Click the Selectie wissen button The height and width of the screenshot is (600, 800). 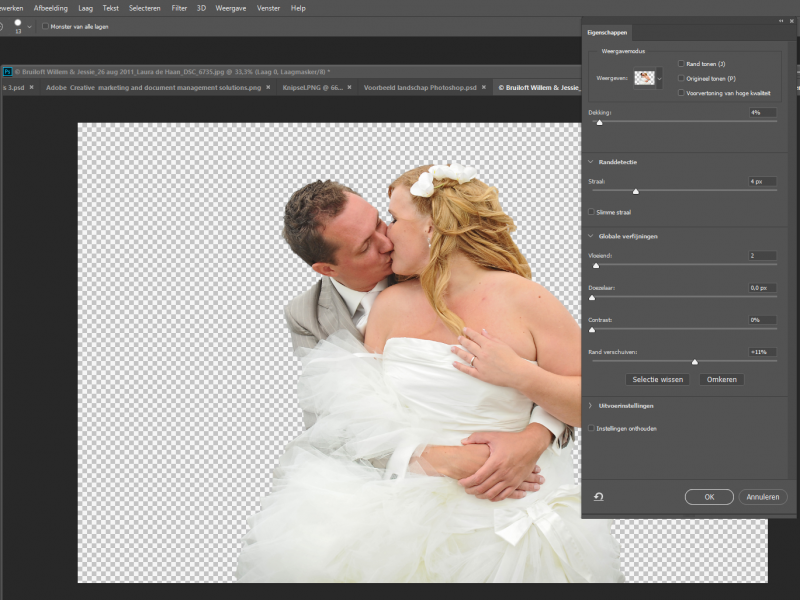[658, 380]
